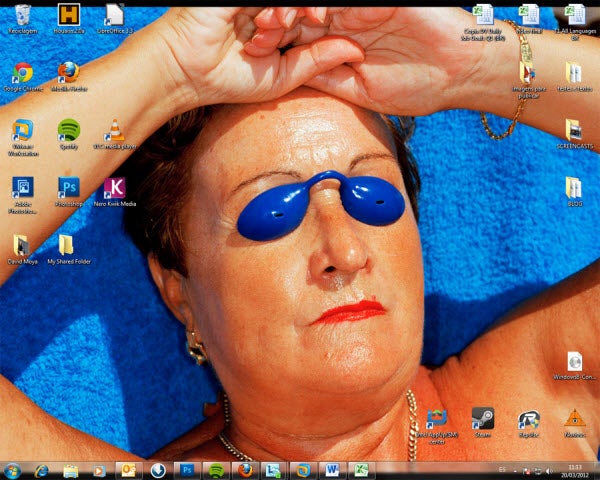Click the Windows Start button
This screenshot has width=600, height=480.
pyautogui.click(x=13, y=470)
